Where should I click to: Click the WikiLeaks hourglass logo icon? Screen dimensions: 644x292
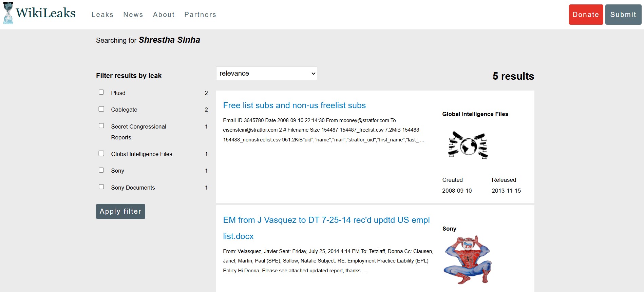coord(8,13)
